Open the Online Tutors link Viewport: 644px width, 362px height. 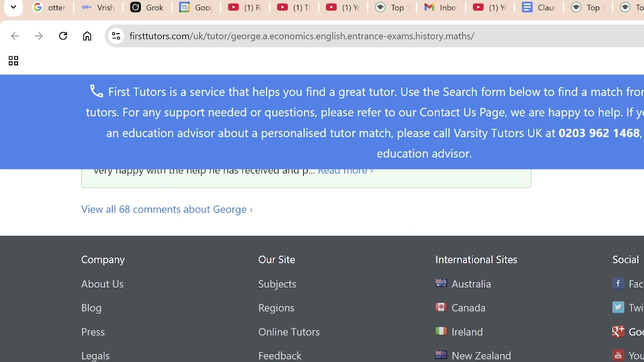[x=289, y=332]
